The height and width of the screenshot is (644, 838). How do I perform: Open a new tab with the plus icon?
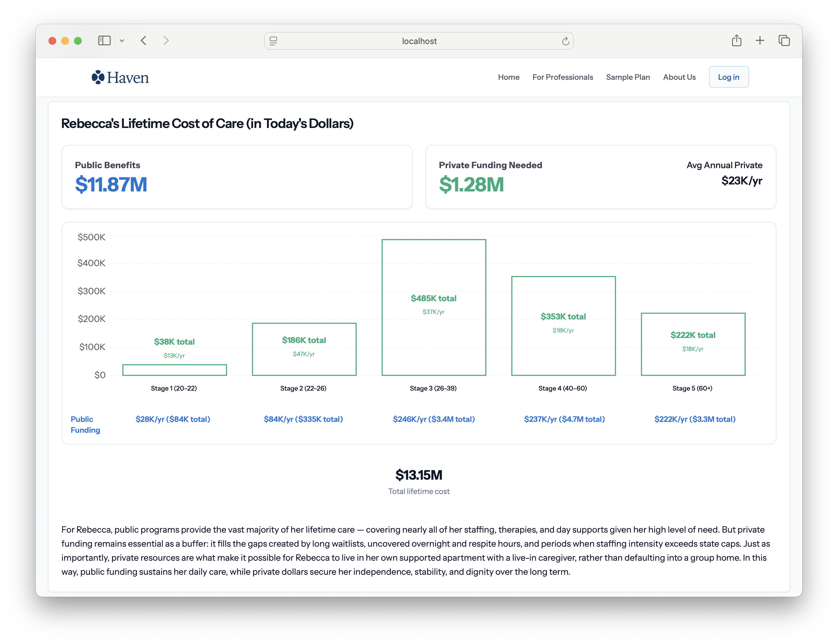(x=760, y=40)
